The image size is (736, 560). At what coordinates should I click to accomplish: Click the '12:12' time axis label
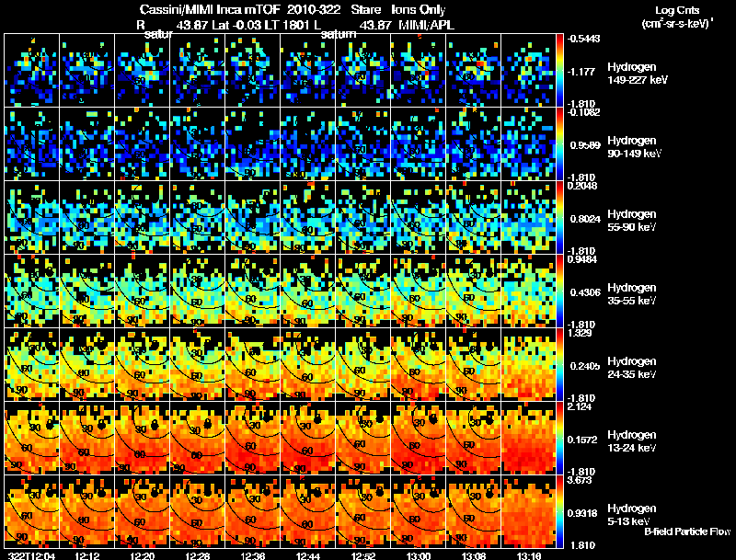point(87,555)
